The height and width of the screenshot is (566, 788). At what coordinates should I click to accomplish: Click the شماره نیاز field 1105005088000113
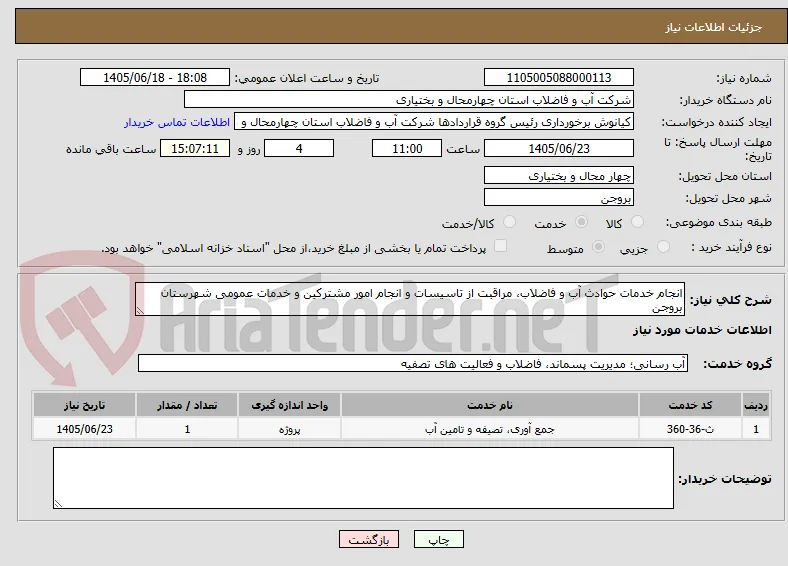(x=559, y=77)
